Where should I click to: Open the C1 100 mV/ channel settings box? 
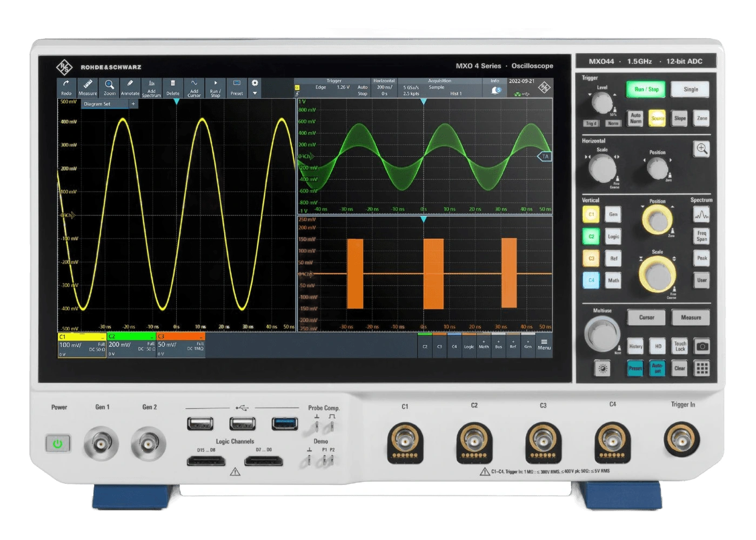(x=82, y=345)
